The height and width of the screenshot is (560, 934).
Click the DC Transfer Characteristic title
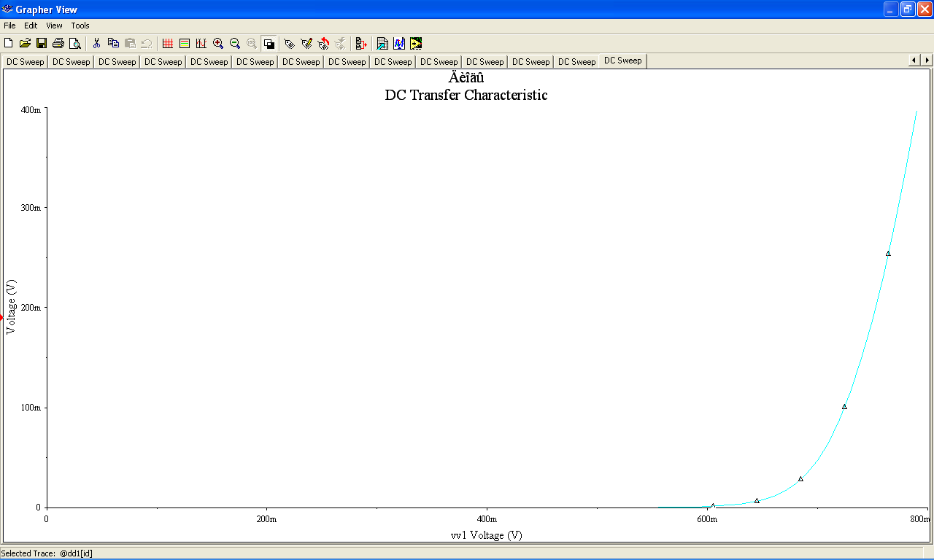pyautogui.click(x=466, y=95)
